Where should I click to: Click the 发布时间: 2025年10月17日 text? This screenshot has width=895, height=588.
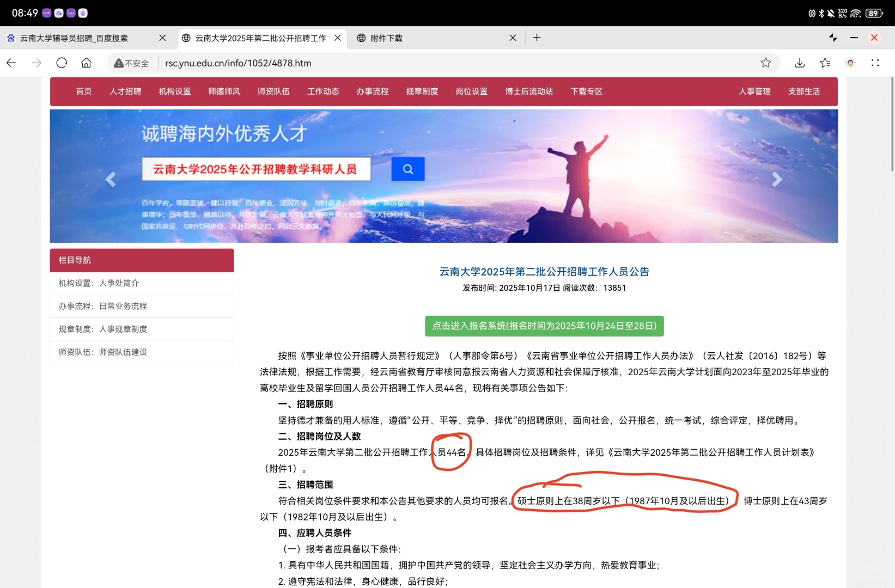(512, 288)
